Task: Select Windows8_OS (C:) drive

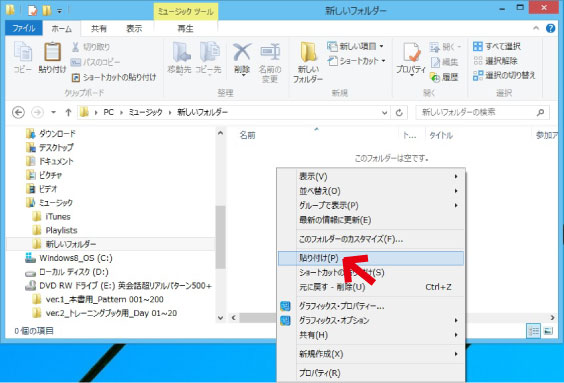Action: [x=69, y=258]
